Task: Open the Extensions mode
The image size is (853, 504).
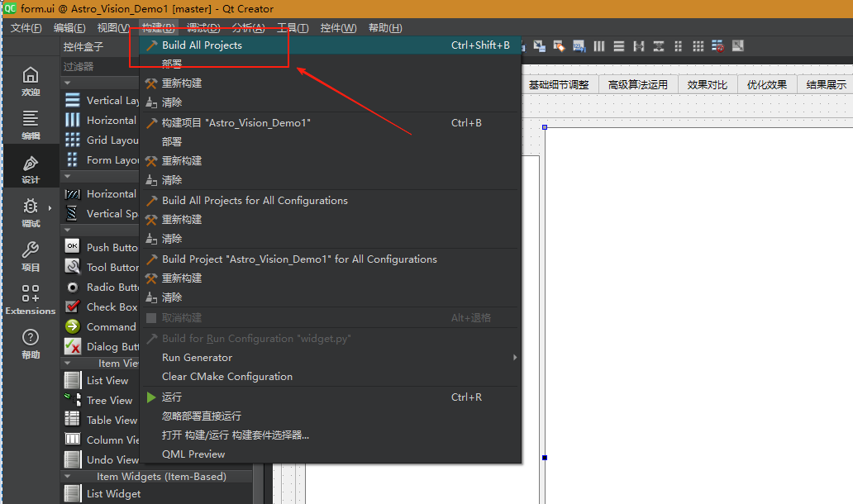Action: tap(31, 300)
